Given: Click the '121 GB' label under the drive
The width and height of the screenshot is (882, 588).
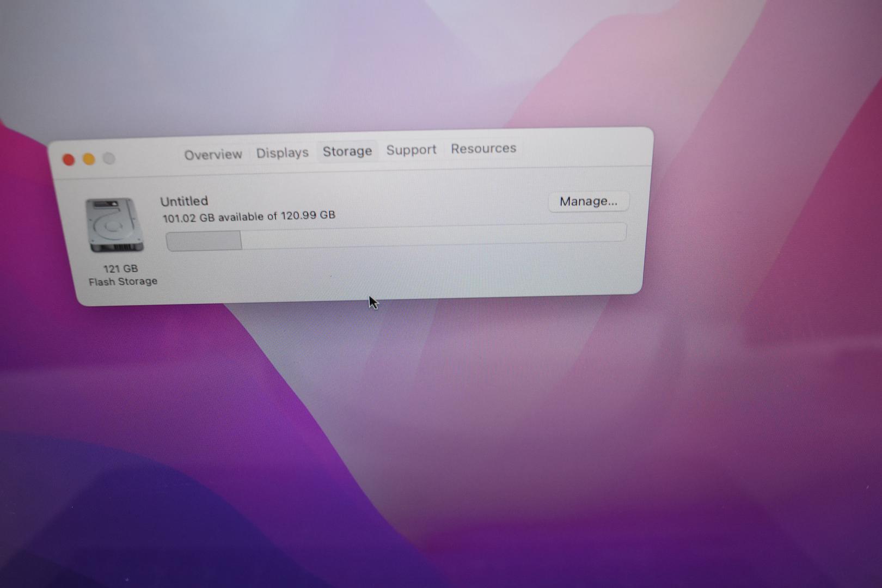Looking at the screenshot, I should [121, 268].
